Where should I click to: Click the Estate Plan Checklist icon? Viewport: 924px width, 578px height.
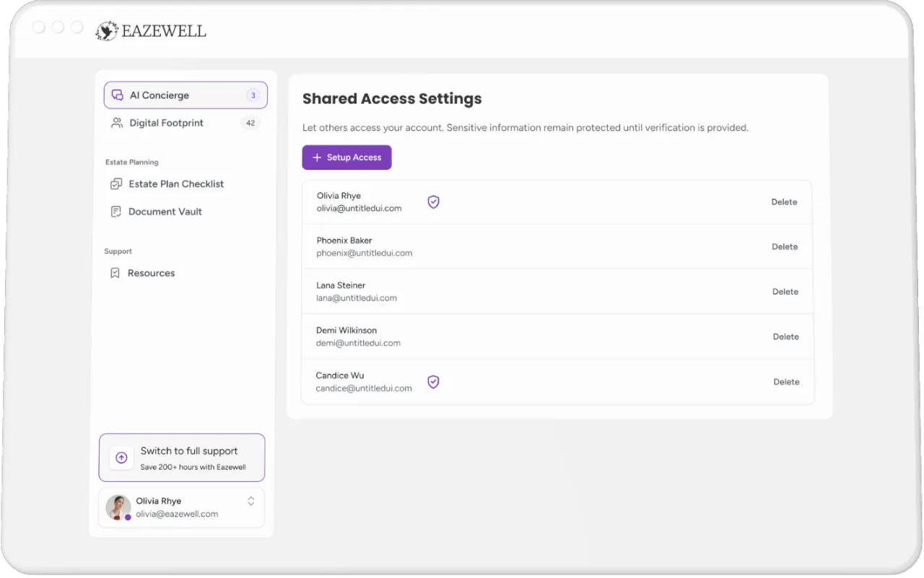click(x=115, y=184)
